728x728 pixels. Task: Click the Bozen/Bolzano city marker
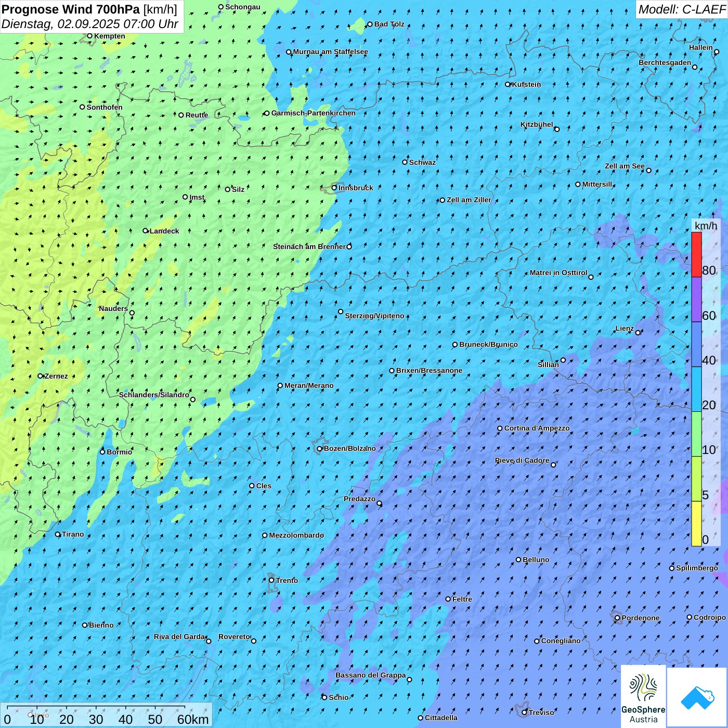(x=320, y=449)
